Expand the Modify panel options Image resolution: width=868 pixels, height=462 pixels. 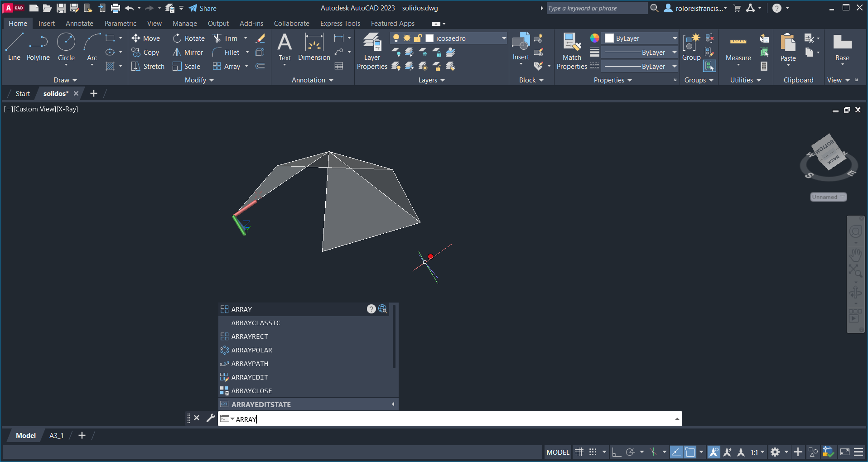coord(199,80)
